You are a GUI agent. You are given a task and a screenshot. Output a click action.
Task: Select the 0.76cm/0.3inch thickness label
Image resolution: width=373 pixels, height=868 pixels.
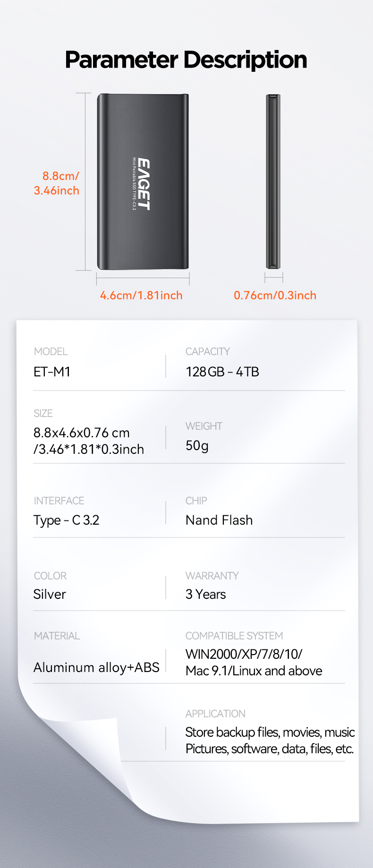(x=275, y=296)
